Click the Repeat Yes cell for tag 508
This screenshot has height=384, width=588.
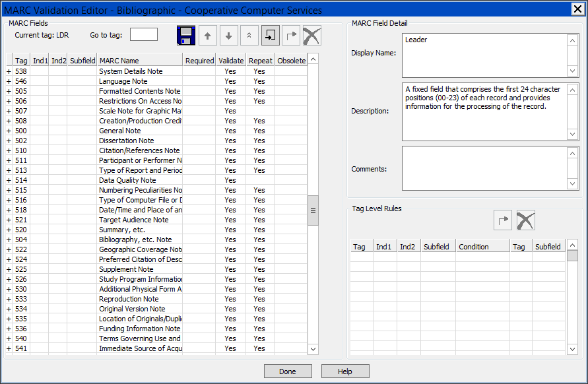pos(259,121)
